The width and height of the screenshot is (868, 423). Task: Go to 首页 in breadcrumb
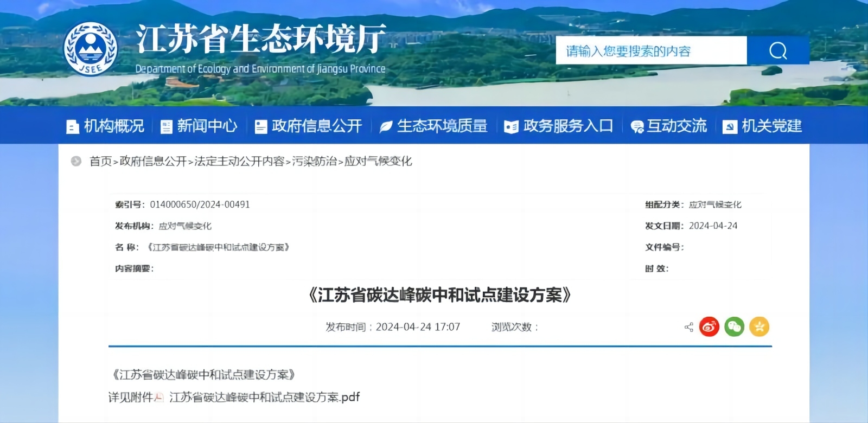pyautogui.click(x=100, y=161)
